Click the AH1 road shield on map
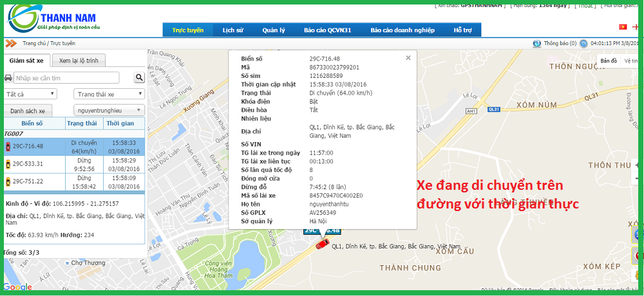 [471, 111]
